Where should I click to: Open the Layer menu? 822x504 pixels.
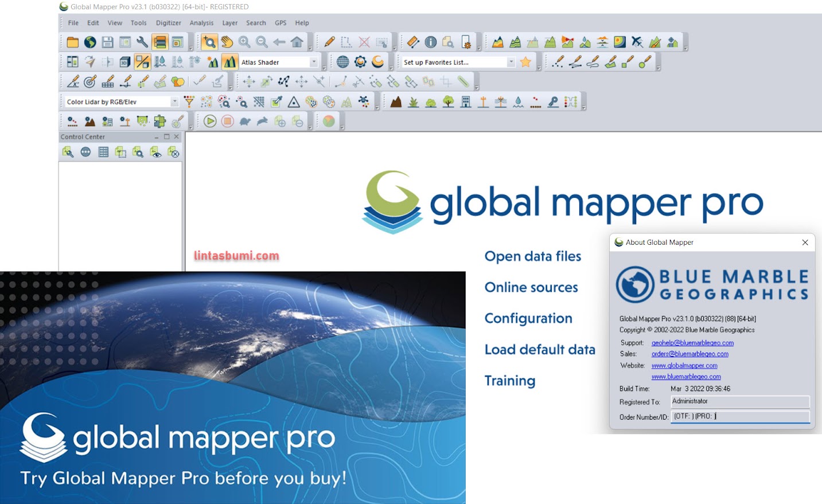(230, 23)
